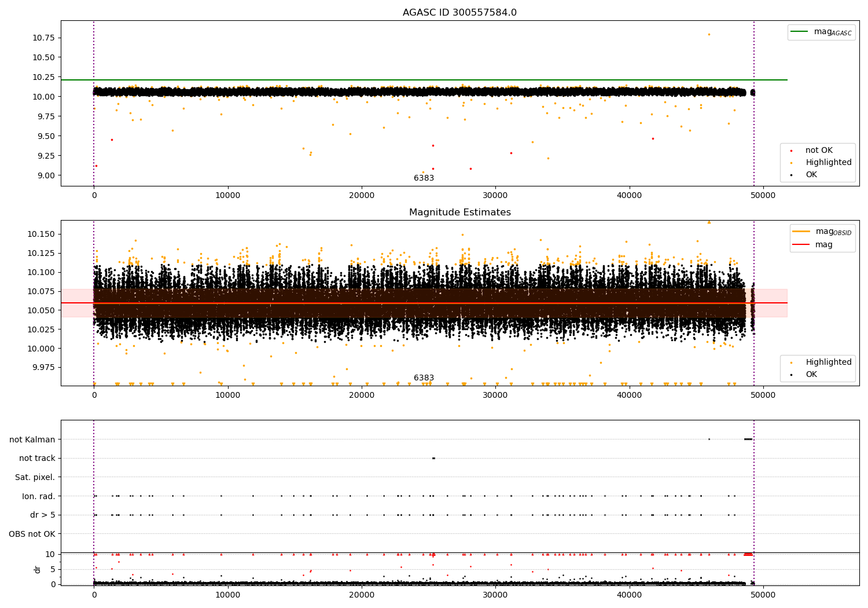Image resolution: width=868 pixels, height=608 pixels.
Task: Click the 20000 x-tick under the AGASC ID plot
Action: pos(362,196)
